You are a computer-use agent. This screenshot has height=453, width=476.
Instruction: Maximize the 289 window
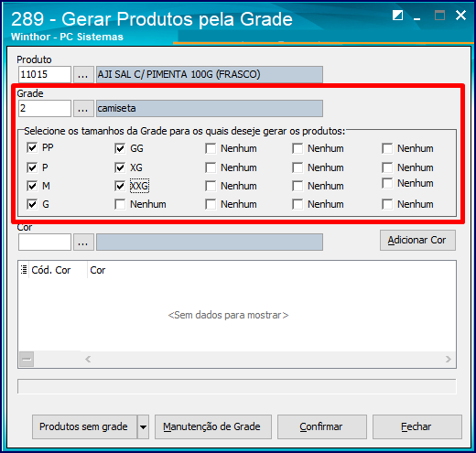(x=439, y=15)
